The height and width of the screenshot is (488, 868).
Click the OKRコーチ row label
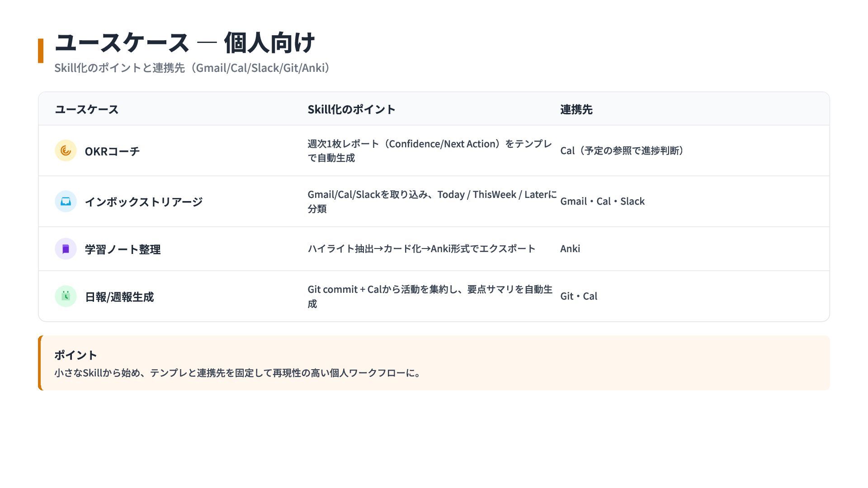pos(112,151)
